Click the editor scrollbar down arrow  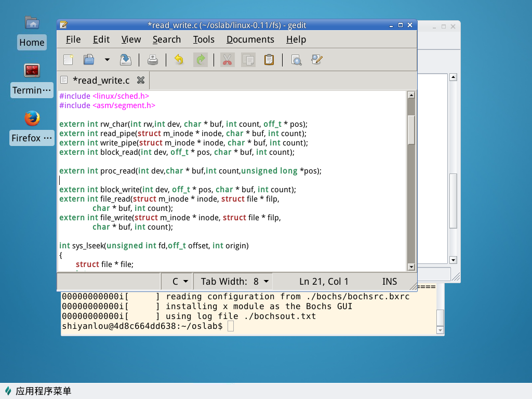411,267
